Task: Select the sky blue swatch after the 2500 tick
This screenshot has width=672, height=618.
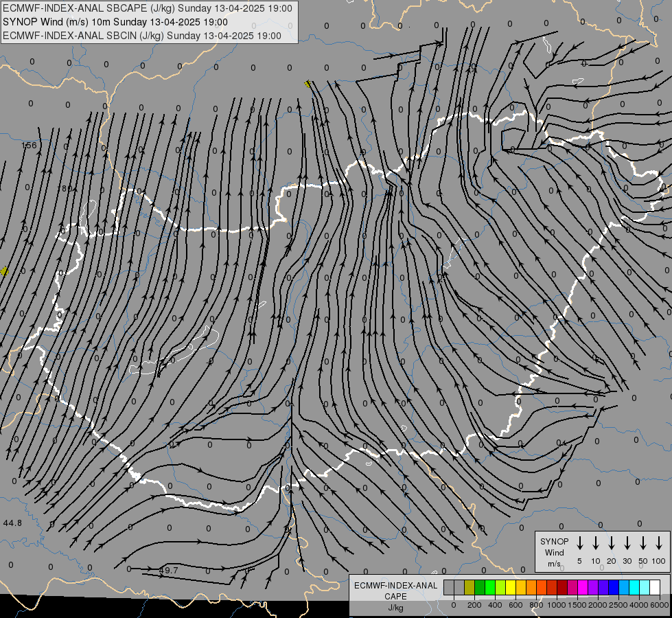Action: (624, 587)
